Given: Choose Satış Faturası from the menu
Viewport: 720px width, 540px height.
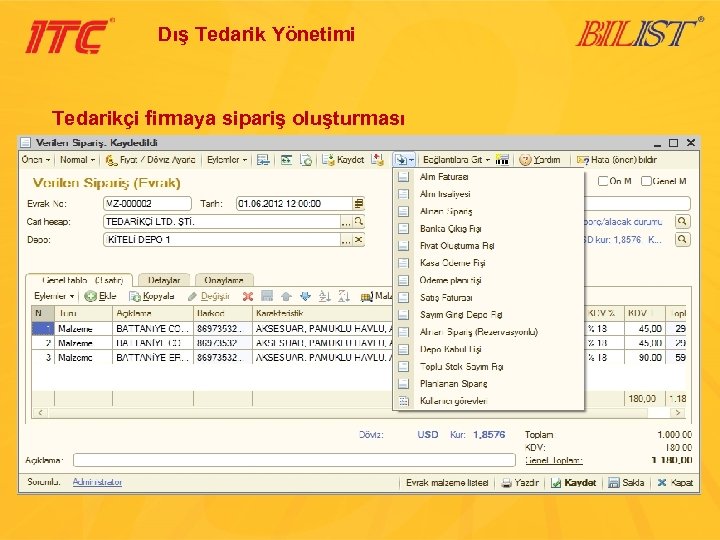Looking at the screenshot, I should (x=489, y=298).
